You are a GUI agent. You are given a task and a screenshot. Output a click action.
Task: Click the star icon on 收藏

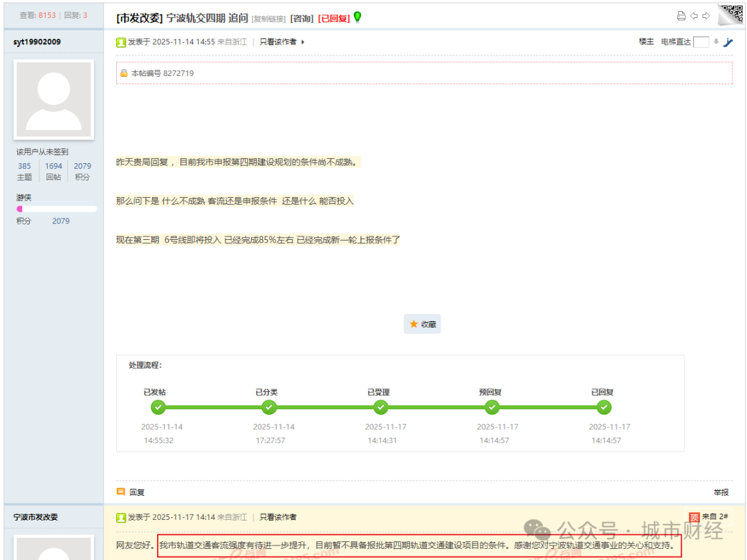coord(414,324)
